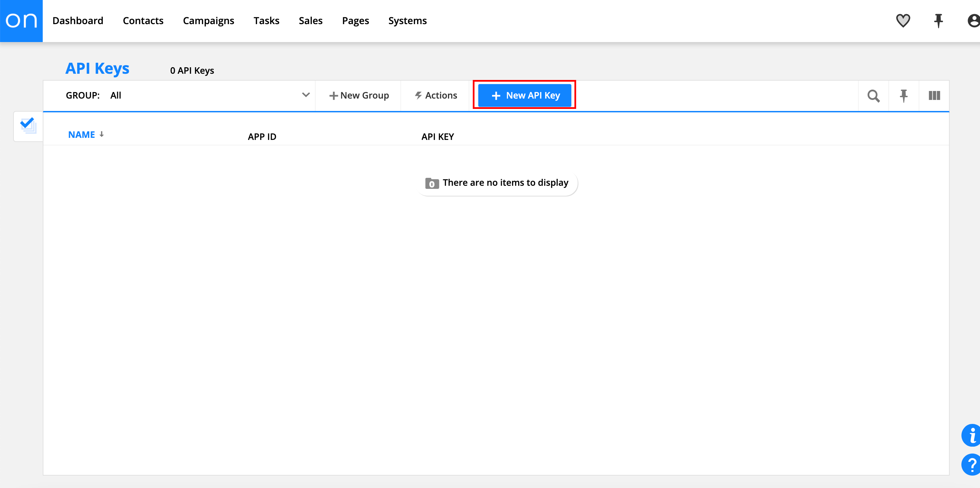Viewport: 980px width, 488px height.
Task: Open the Systems menu
Action: (x=407, y=21)
